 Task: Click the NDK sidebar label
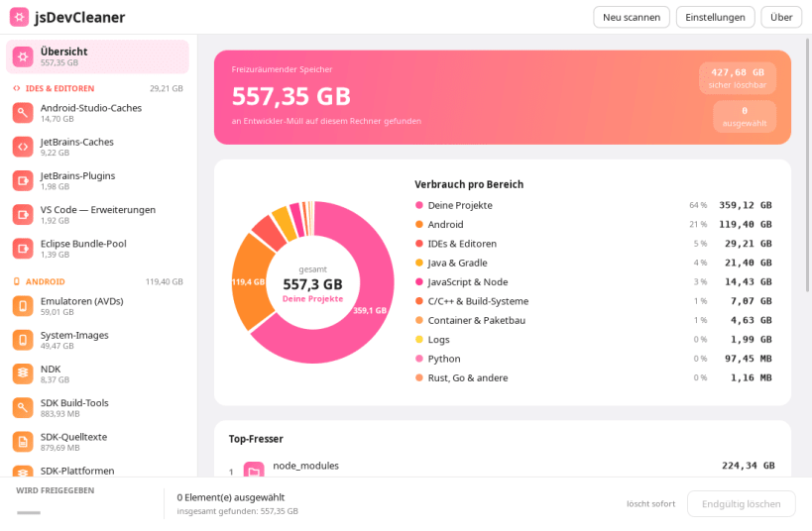(x=51, y=369)
